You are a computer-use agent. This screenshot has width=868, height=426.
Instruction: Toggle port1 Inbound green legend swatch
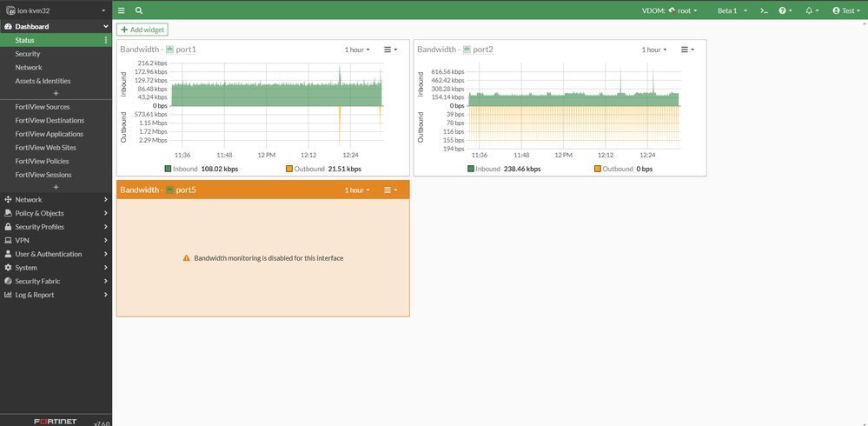tap(168, 169)
